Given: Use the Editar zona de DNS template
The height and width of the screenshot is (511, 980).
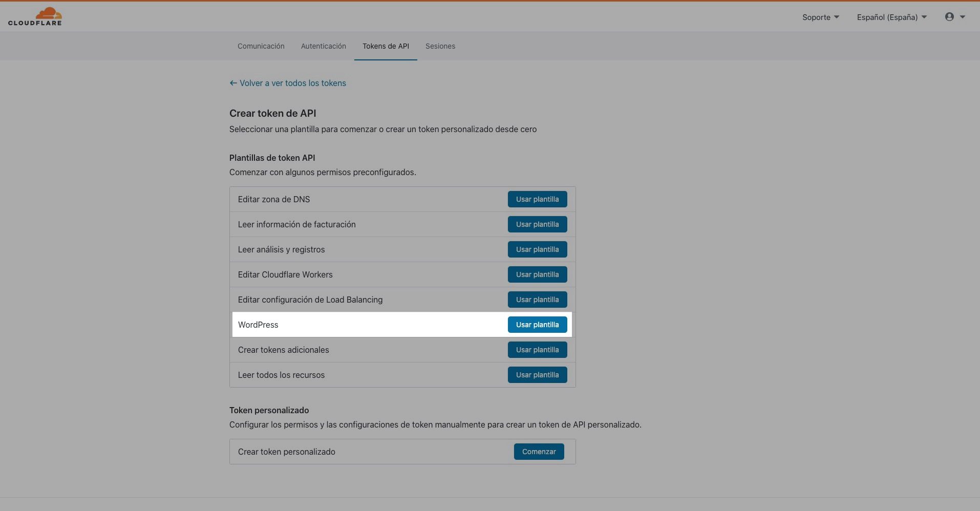Looking at the screenshot, I should point(537,199).
